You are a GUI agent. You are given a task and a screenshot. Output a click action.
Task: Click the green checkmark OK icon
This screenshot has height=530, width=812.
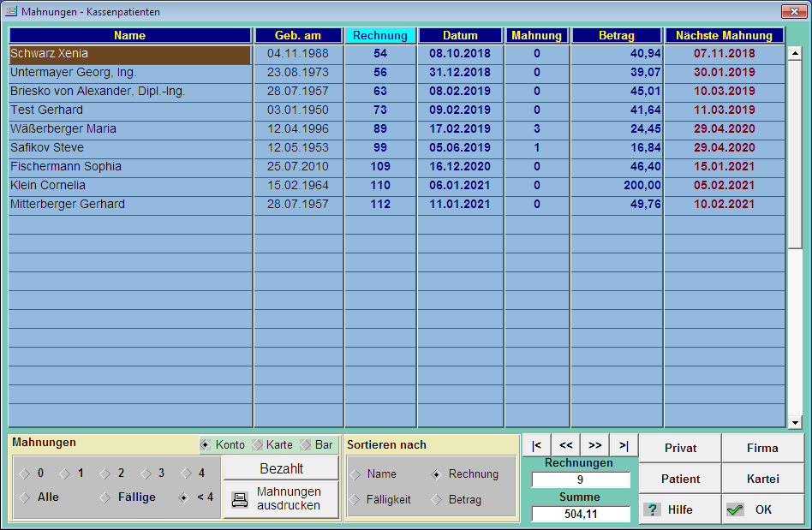point(735,509)
